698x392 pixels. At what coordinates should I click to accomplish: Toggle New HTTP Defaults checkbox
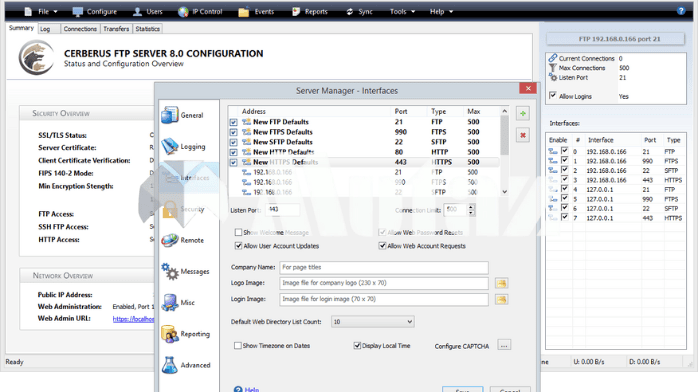(x=233, y=152)
